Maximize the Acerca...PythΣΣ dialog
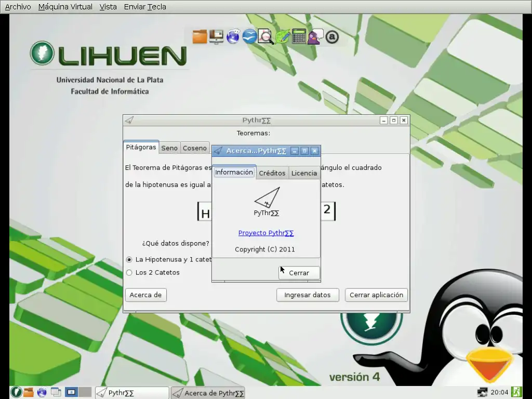532x399 pixels. coord(304,151)
